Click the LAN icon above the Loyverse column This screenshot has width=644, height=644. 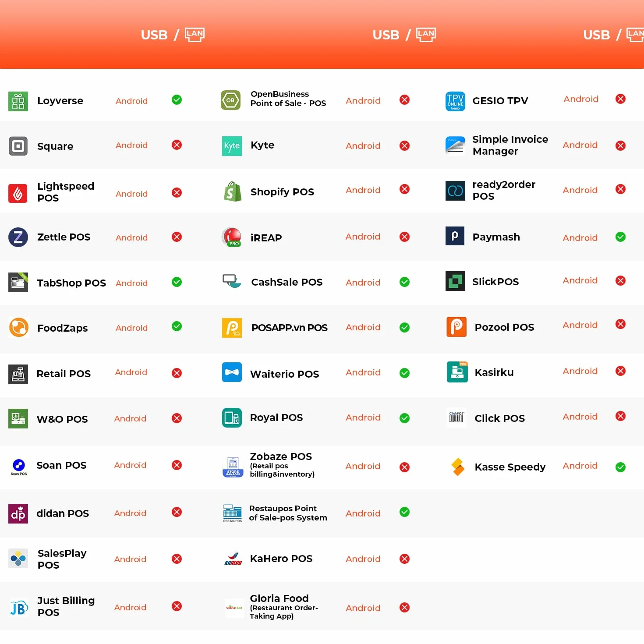(x=195, y=35)
